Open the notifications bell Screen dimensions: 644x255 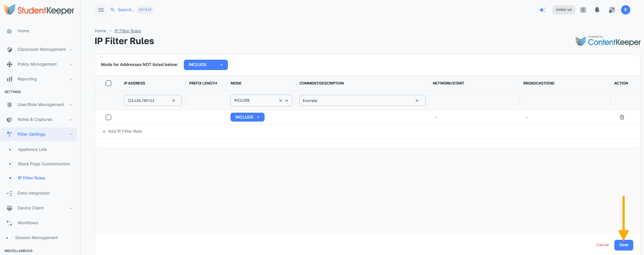597,10
